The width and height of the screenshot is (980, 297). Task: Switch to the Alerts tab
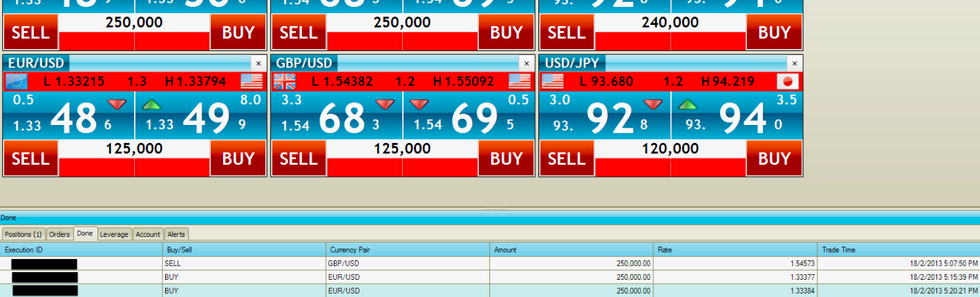coord(176,234)
